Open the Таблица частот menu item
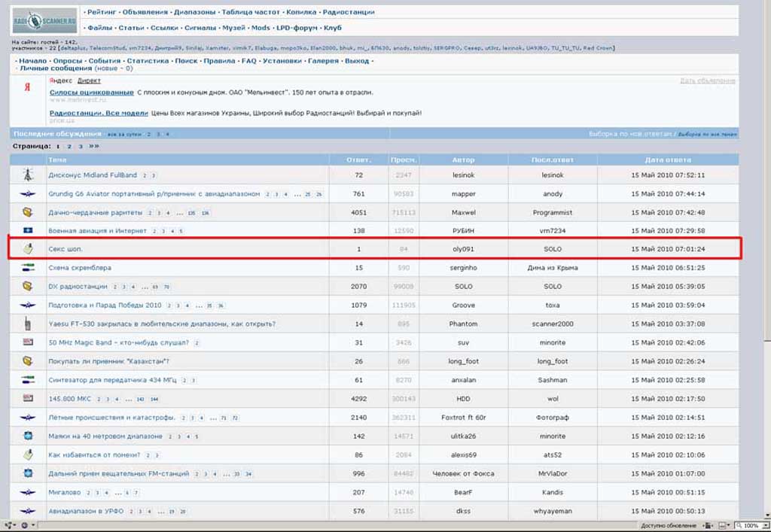This screenshot has width=771, height=532. pyautogui.click(x=251, y=12)
